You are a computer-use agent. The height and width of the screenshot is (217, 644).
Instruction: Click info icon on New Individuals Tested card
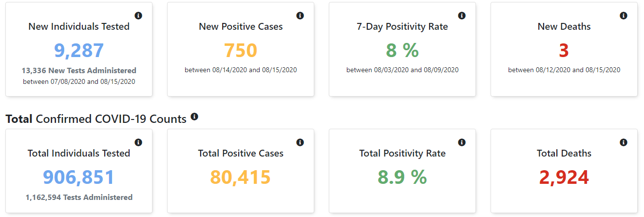point(138,16)
